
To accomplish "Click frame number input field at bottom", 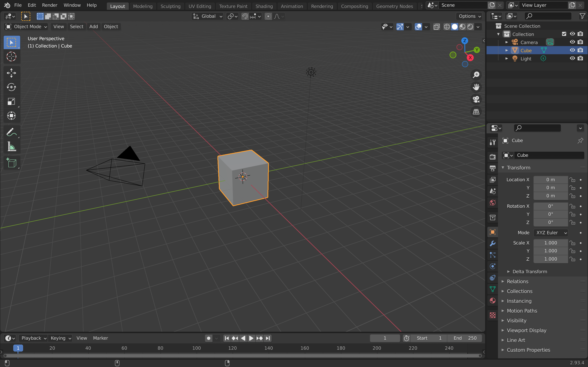I will (385, 338).
